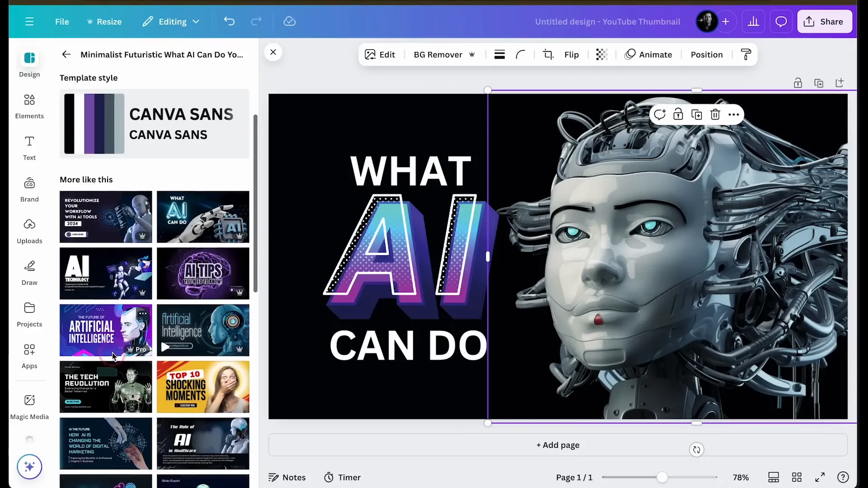Image resolution: width=868 pixels, height=488 pixels.
Task: Open the user profile avatar
Action: point(707,21)
